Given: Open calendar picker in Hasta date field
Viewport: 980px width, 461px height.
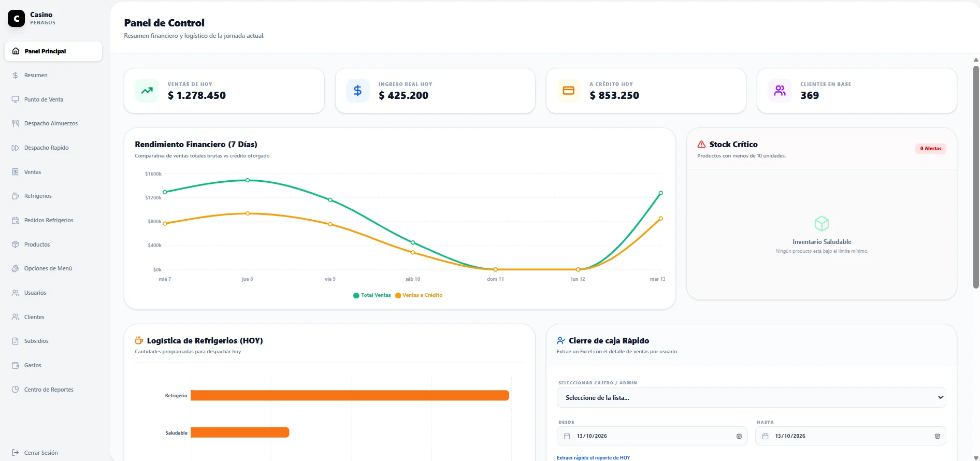Looking at the screenshot, I should (x=938, y=436).
